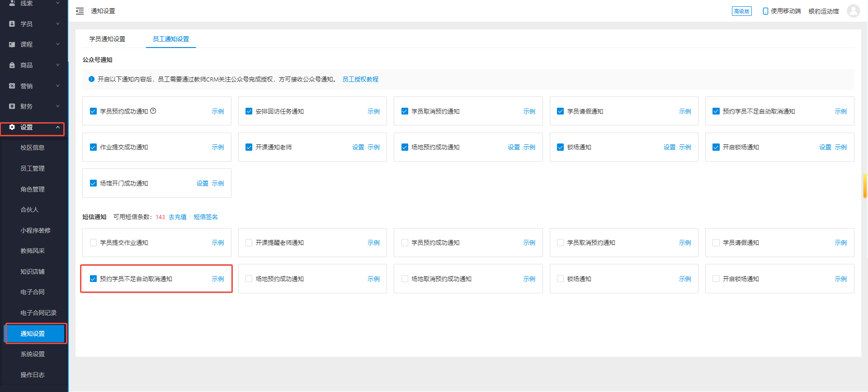The width and height of the screenshot is (868, 392).
Task: Expand the 营销 sidebar menu arrow
Action: tap(58, 86)
